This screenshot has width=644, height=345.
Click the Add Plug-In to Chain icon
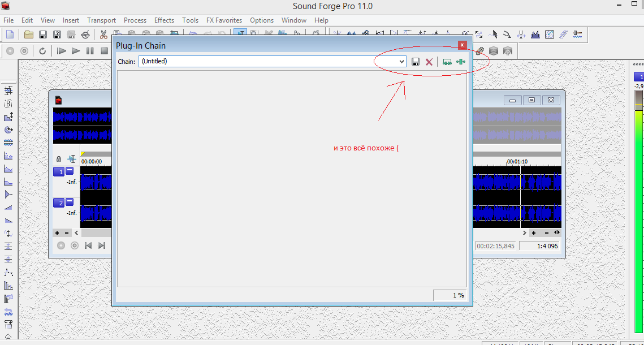(447, 62)
